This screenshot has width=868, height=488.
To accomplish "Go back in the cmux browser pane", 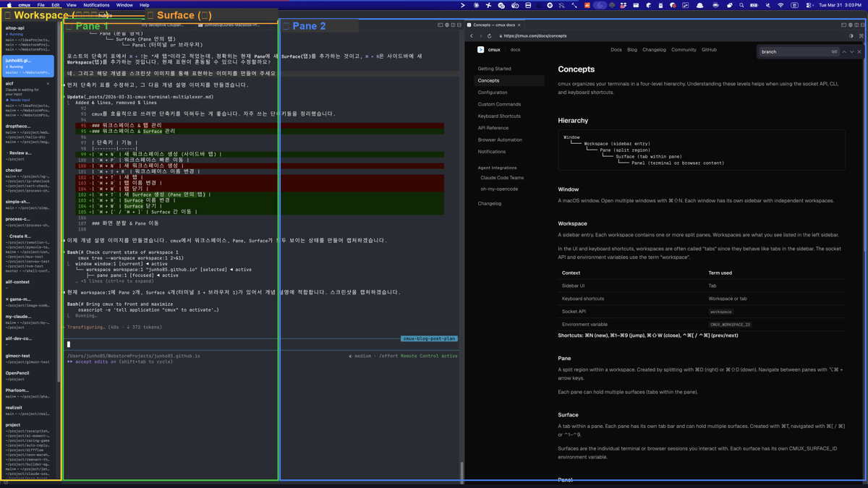I will [x=472, y=35].
